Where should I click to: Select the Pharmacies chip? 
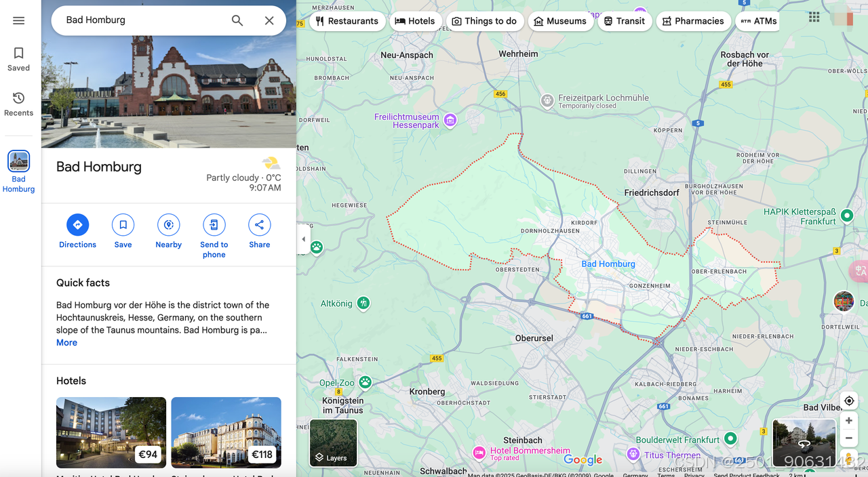(693, 21)
